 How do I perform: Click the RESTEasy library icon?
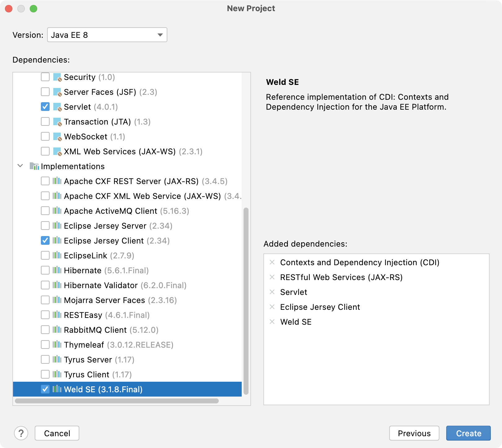(x=57, y=315)
